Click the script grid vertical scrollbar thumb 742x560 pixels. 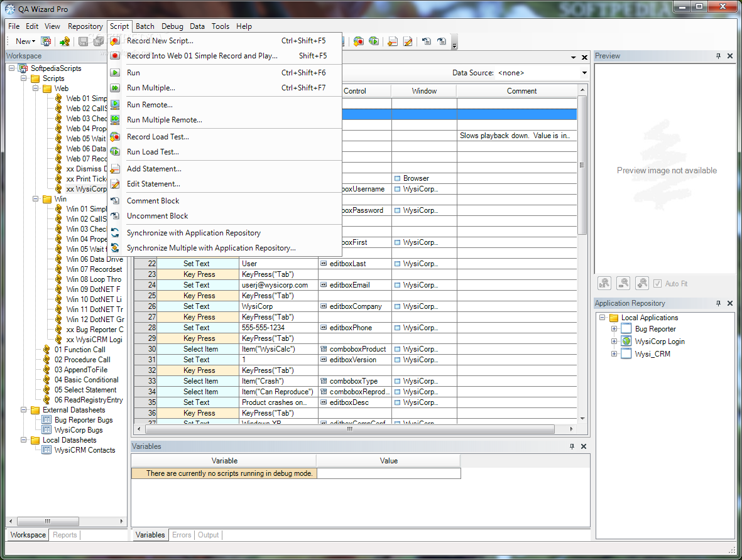point(582,165)
